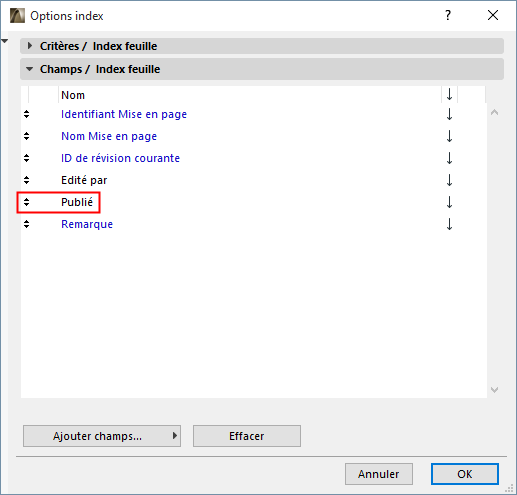The width and height of the screenshot is (517, 495).
Task: Click the scroll down arrow of the field list
Action: click(x=495, y=389)
